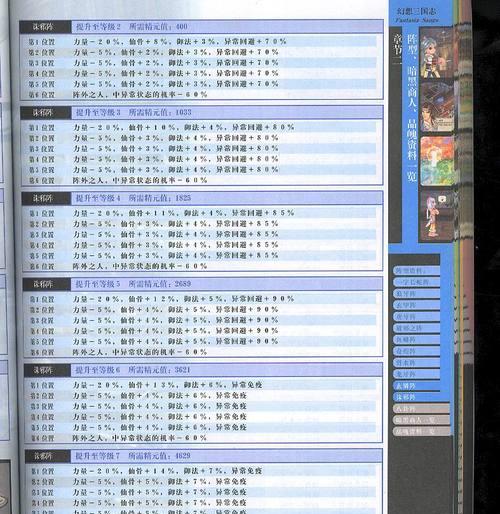
Task: Select the highlighted 诛邪阵 sidebar tab
Action: click(416, 397)
